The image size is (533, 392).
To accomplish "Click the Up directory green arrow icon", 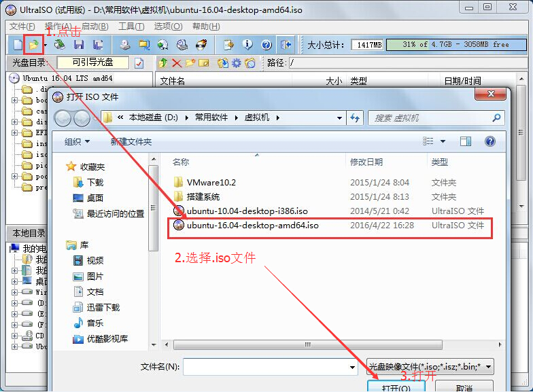I will (x=163, y=63).
